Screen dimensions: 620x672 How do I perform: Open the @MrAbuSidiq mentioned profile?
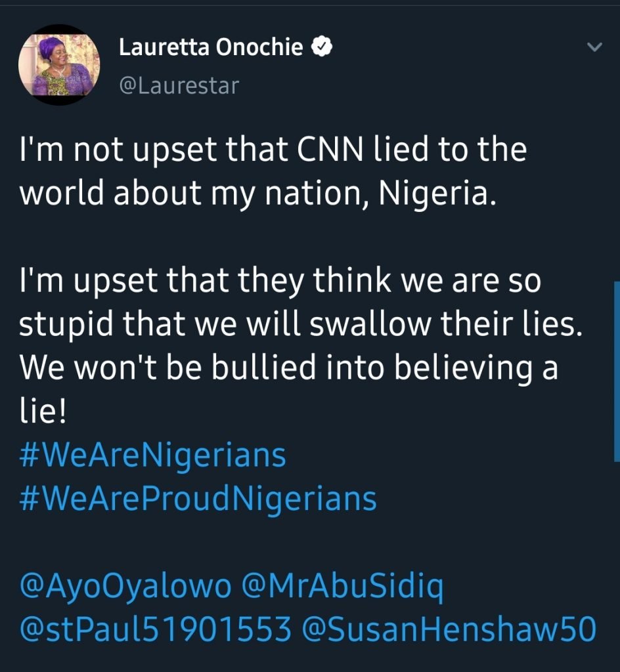point(343,587)
